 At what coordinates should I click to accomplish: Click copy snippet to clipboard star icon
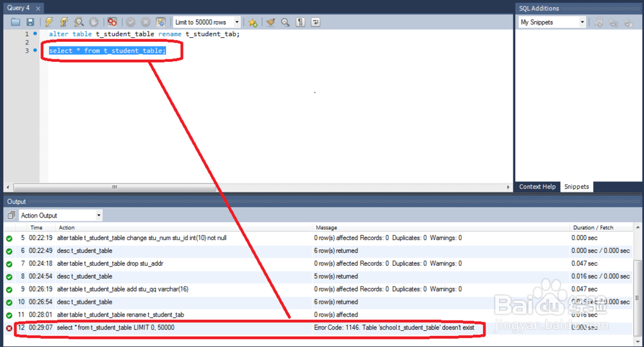pos(629,23)
